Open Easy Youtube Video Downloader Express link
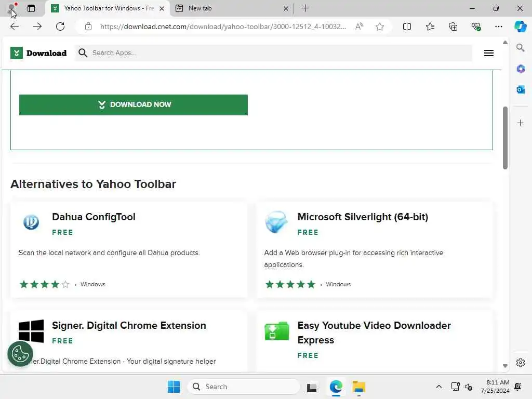The height and width of the screenshot is (399, 532). point(374,332)
